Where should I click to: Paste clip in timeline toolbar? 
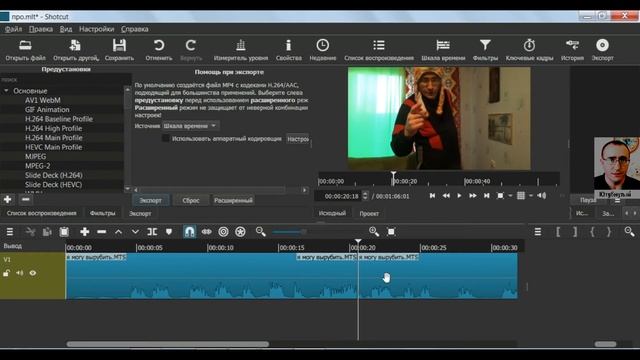tap(64, 232)
